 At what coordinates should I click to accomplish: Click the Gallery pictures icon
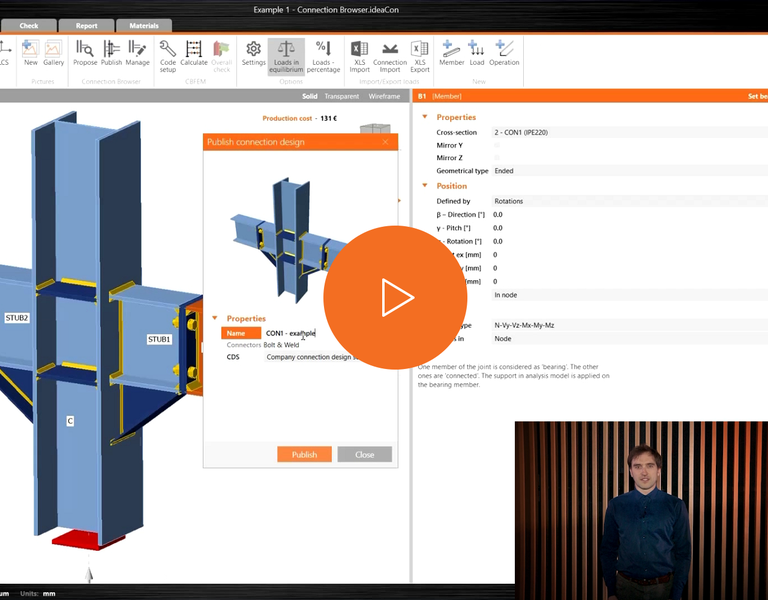[x=53, y=53]
